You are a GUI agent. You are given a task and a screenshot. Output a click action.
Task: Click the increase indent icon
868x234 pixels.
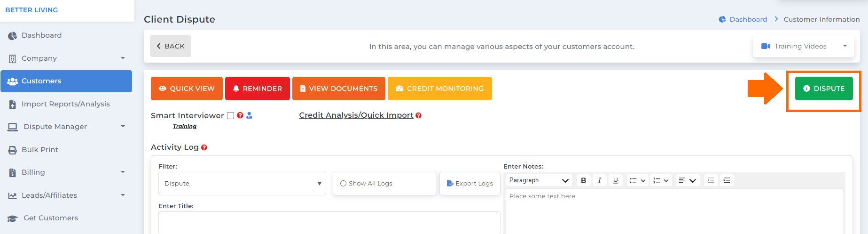coord(727,180)
